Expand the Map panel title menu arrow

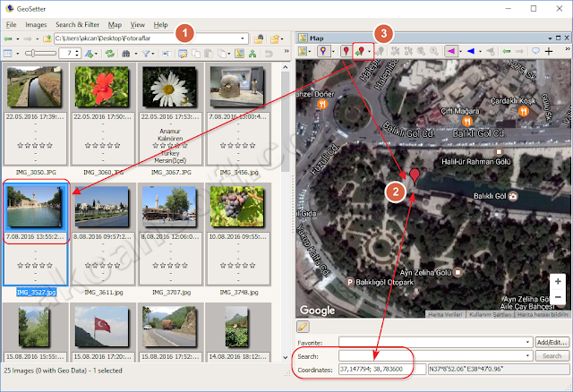click(x=550, y=38)
